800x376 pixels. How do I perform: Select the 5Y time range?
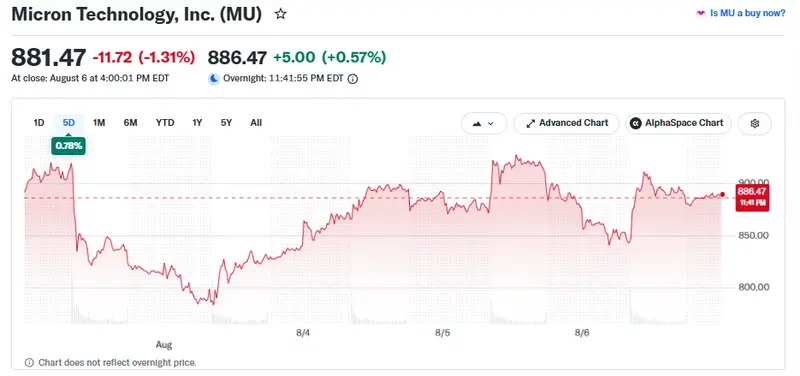pos(227,123)
